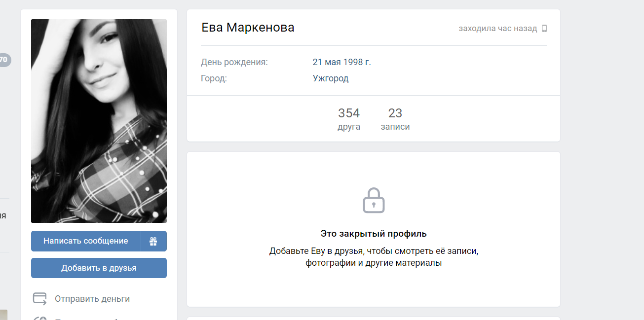The width and height of the screenshot is (644, 320).
Task: Follow the Ужгород city link
Action: click(331, 78)
